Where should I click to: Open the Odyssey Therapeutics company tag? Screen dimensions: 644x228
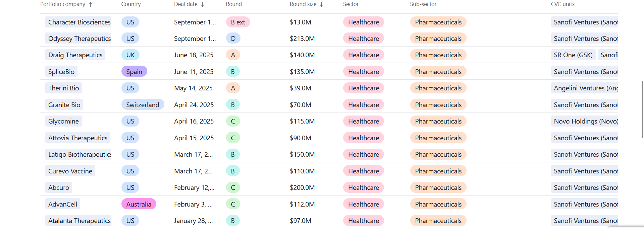pyautogui.click(x=79, y=39)
